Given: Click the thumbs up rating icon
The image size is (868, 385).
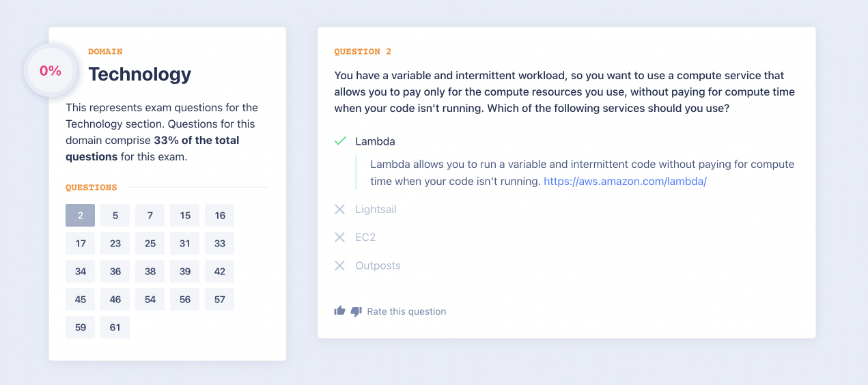Looking at the screenshot, I should 339,311.
